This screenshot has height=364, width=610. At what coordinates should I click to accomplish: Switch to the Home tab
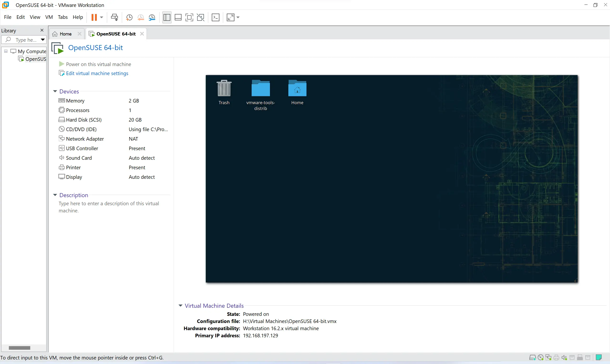point(66,34)
